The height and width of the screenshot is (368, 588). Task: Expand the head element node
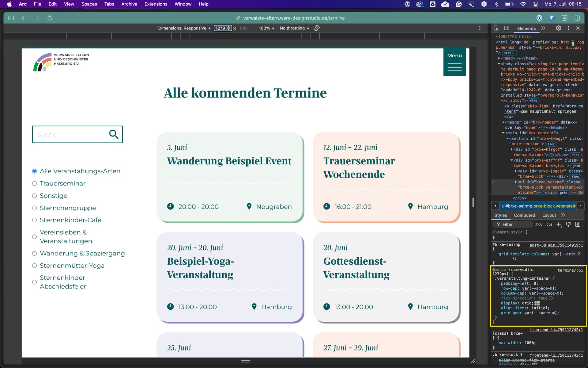pos(499,58)
